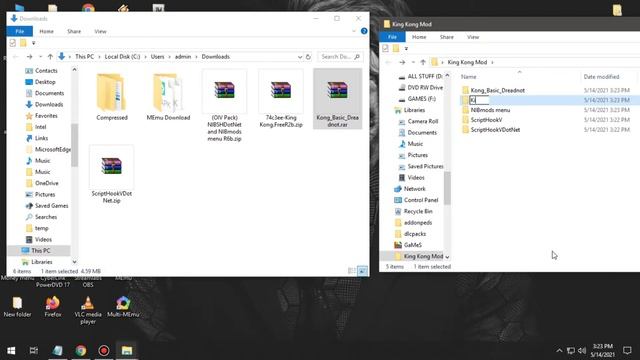Open Firefox desktop shortcut

[x=53, y=307]
